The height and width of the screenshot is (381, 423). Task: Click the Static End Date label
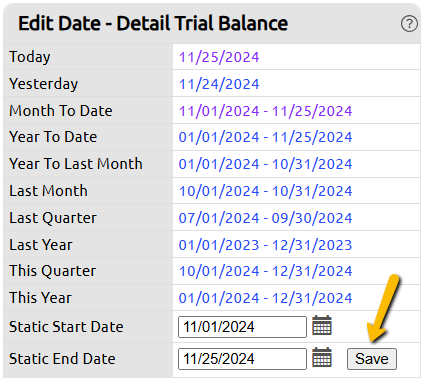click(x=62, y=359)
